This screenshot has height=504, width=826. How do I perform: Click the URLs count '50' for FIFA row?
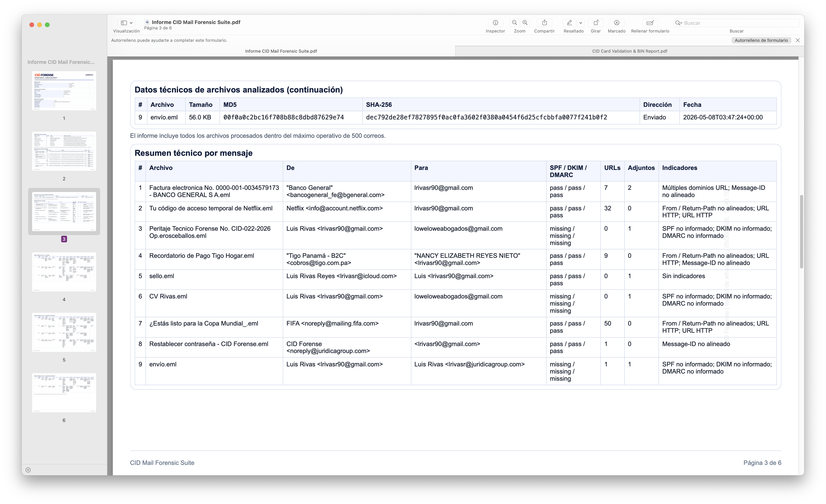click(607, 323)
